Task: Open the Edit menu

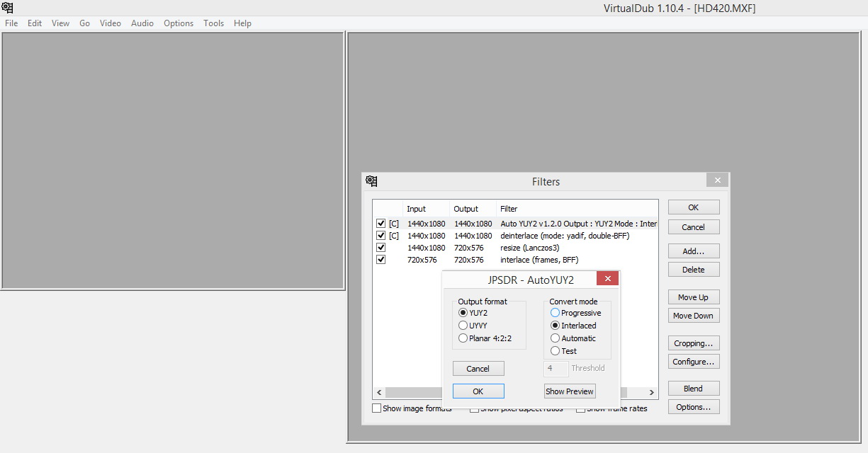Action: 35,23
